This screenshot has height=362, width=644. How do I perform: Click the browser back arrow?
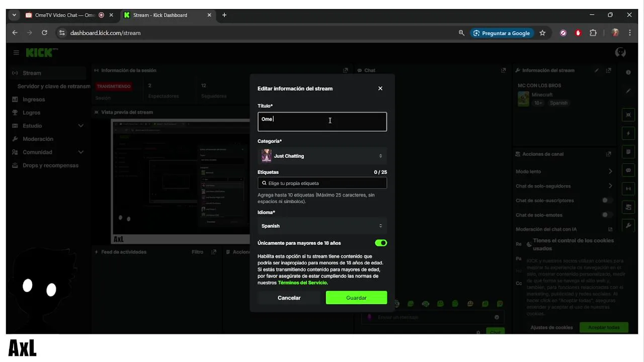[x=15, y=33]
